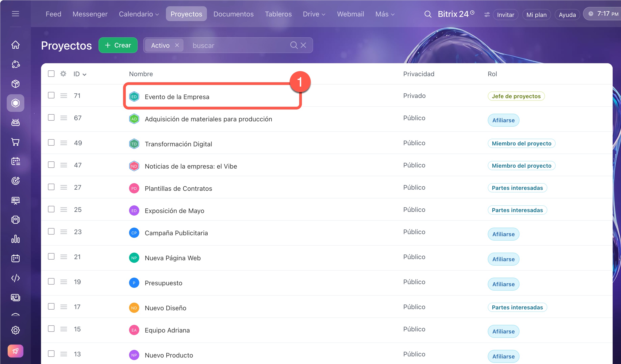This screenshot has height=364, width=621.
Task: Open the Tableros tab
Action: (278, 14)
